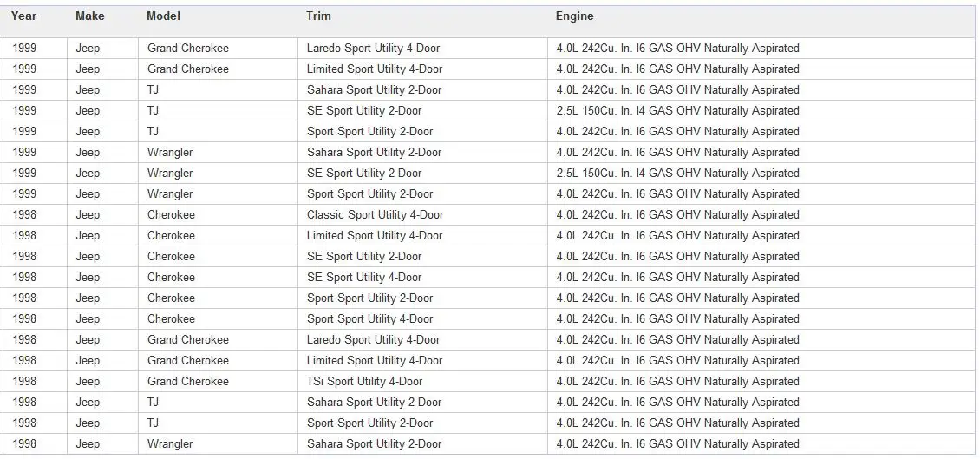Select the 1998 Grand Cherokee Laredo trim cell
Viewport: 980px width, 459px height.
click(x=373, y=340)
